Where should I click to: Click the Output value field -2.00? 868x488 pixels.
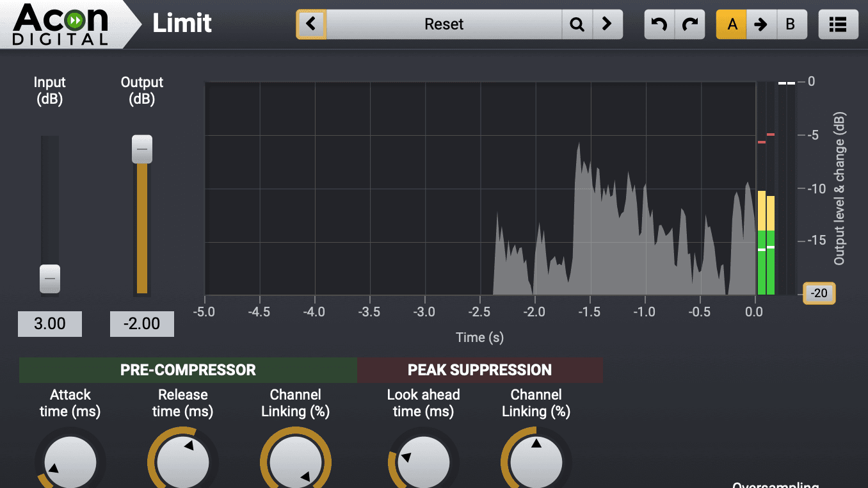coord(142,323)
